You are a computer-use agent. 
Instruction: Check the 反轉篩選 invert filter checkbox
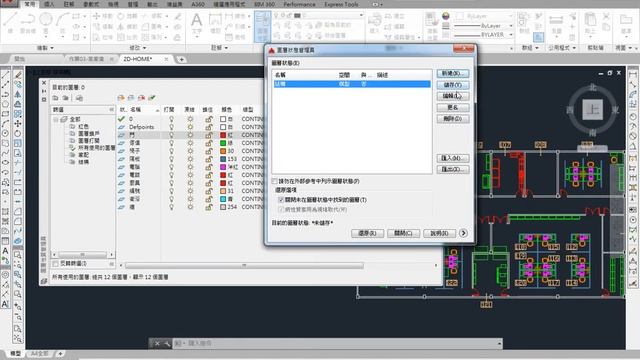coord(56,264)
